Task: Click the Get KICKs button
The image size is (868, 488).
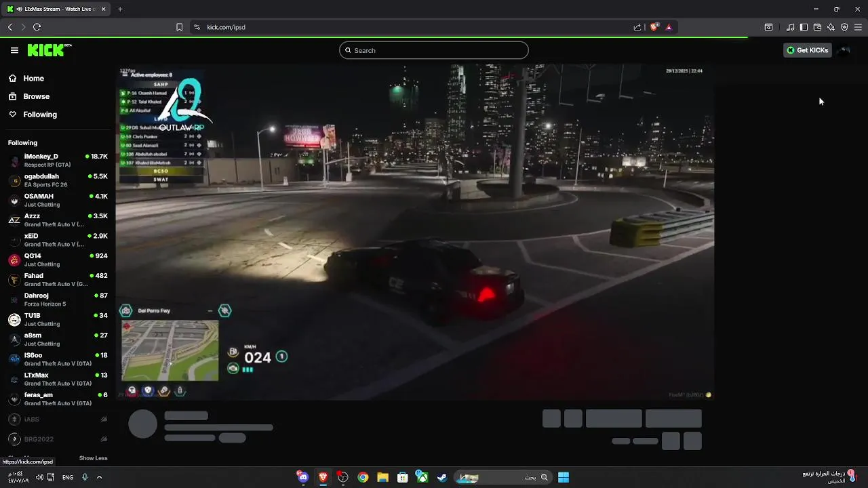Action: 807,50
